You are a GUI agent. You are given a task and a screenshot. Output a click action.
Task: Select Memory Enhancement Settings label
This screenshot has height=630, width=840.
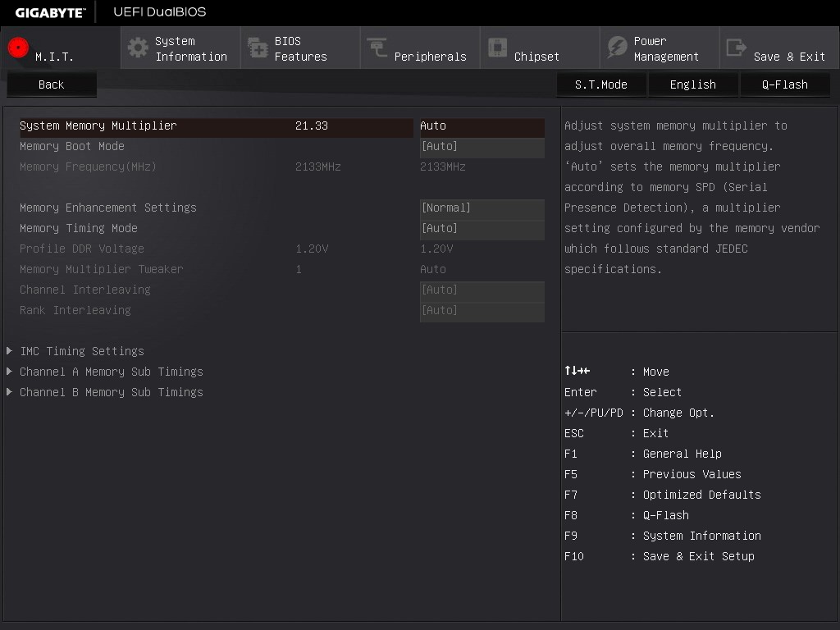tap(108, 208)
